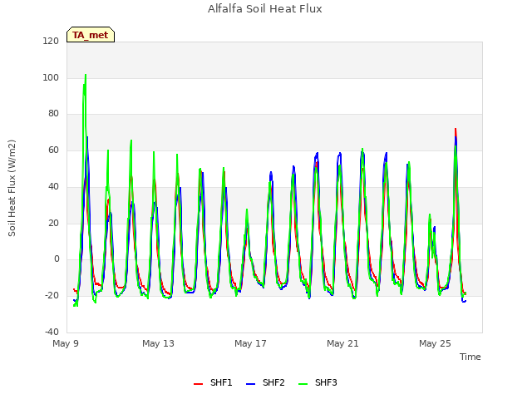
Task: Toggle the SHF1 legend entry
Action: [x=213, y=382]
